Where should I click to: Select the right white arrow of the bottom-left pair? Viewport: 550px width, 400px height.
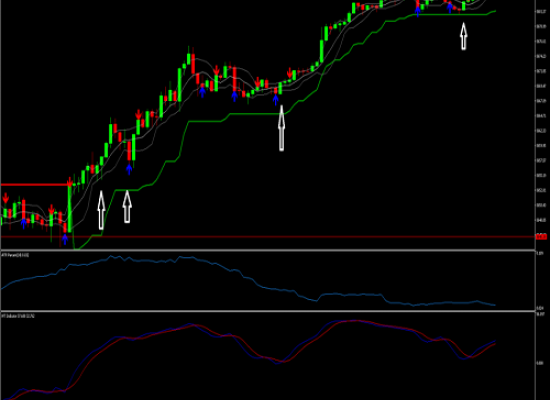coord(127,207)
